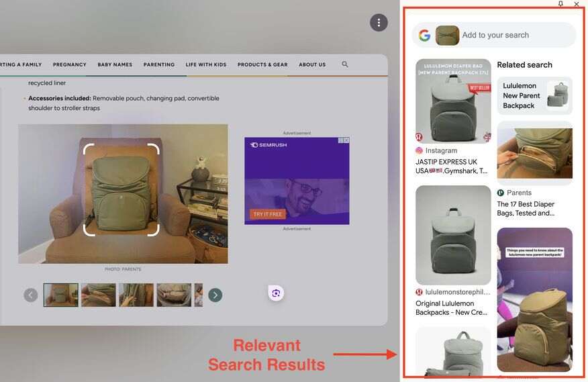The height and width of the screenshot is (382, 588).
Task: Click the search magnifier in site navigation
Action: coord(345,64)
